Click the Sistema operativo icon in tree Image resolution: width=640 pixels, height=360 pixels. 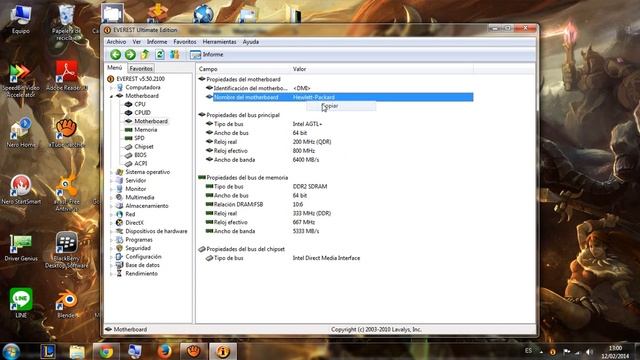[x=119, y=172]
